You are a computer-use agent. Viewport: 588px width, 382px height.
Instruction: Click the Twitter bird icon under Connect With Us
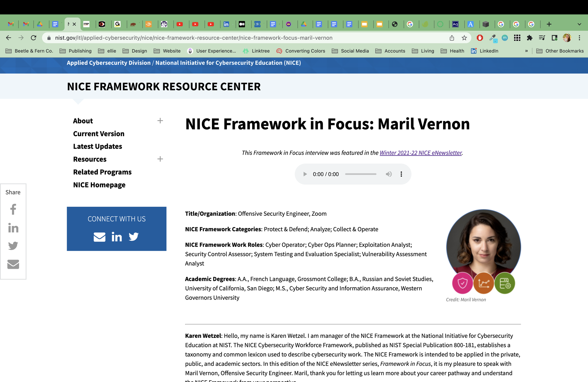click(x=133, y=237)
